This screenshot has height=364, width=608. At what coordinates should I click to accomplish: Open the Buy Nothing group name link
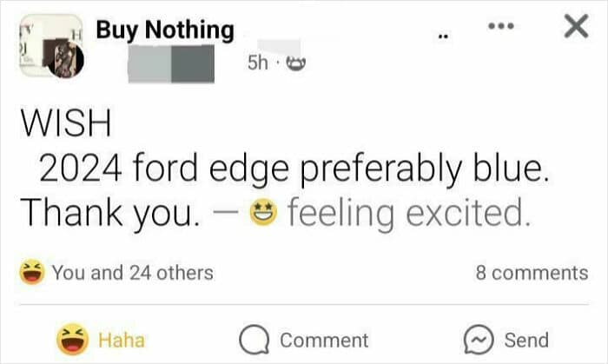pos(165,30)
